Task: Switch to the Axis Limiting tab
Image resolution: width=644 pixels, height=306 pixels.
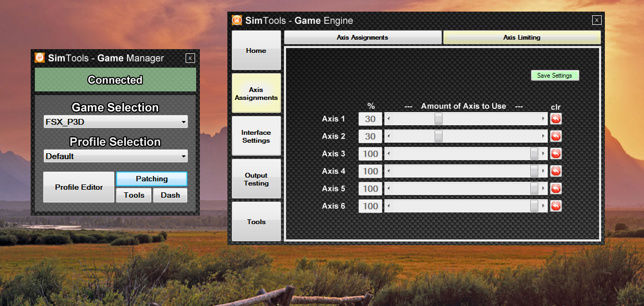Action: tap(522, 38)
